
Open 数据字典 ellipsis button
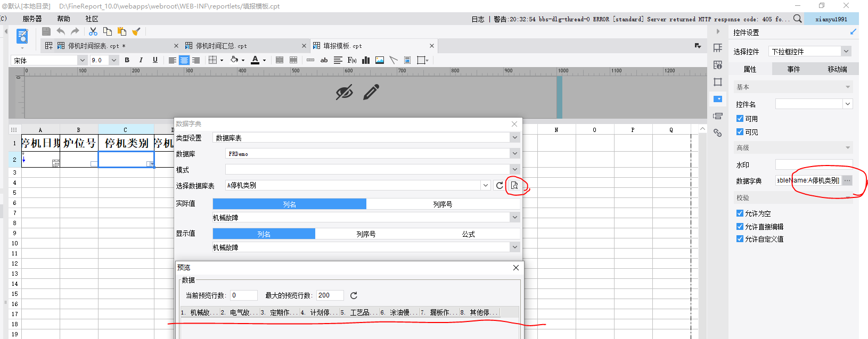(x=847, y=180)
